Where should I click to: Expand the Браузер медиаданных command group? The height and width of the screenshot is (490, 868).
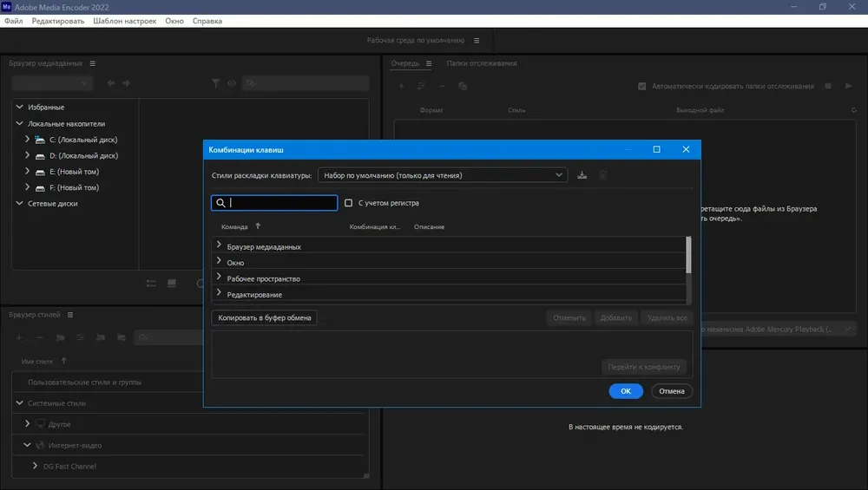coord(219,245)
